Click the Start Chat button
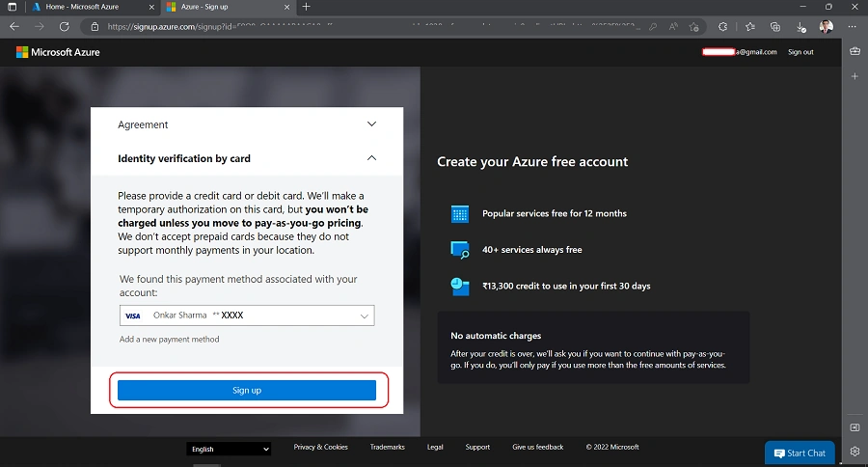The image size is (868, 467). tap(800, 453)
